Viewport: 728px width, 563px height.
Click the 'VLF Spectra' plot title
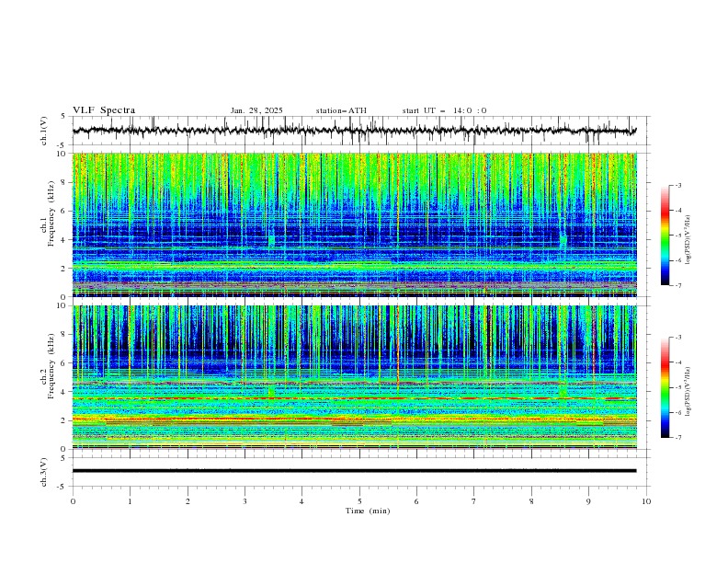104,110
